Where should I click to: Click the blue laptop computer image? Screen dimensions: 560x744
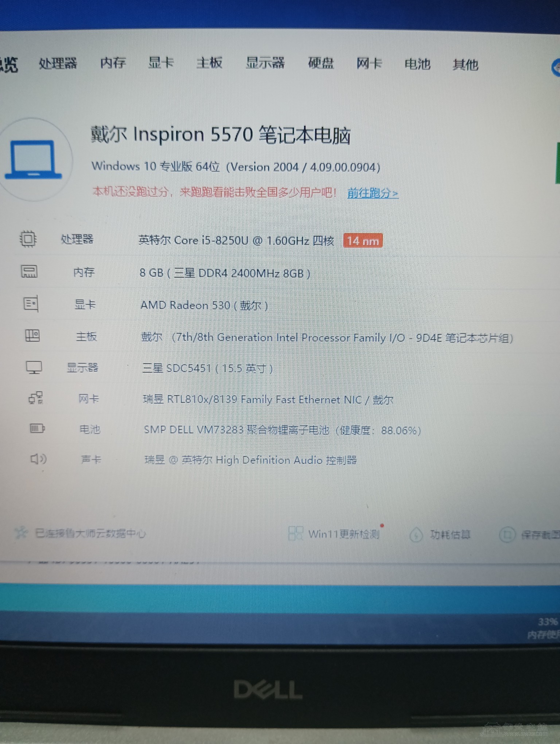point(34,160)
